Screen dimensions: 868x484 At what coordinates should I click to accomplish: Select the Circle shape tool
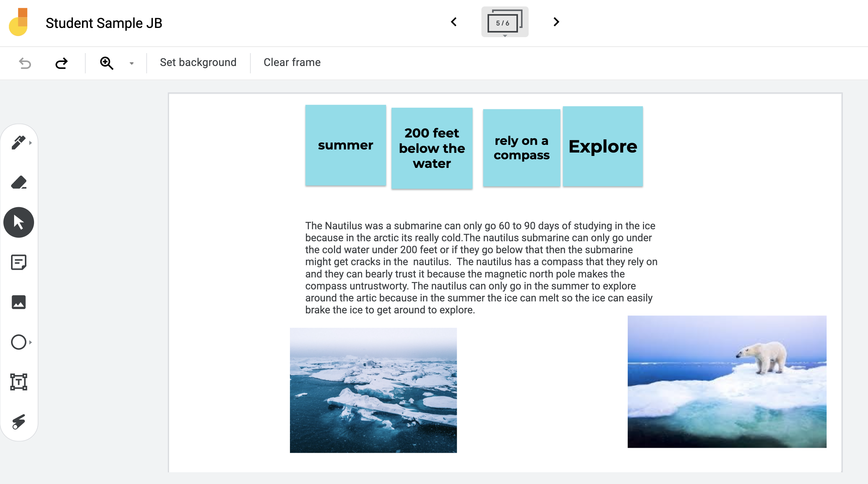[18, 342]
